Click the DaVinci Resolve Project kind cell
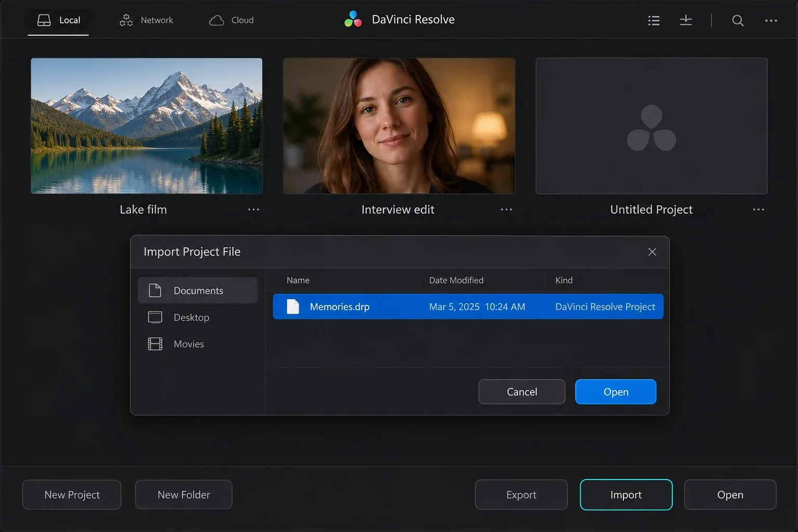This screenshot has width=798, height=532. coord(605,307)
